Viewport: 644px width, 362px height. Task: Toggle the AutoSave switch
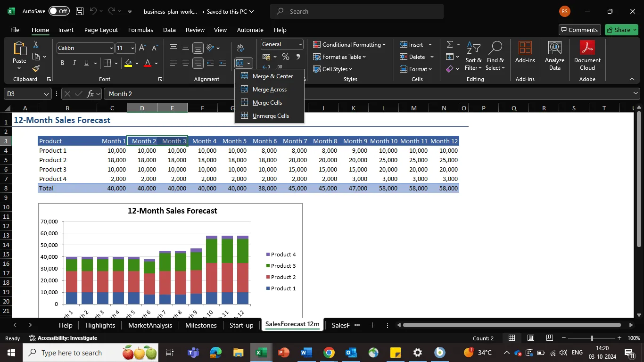tap(59, 11)
